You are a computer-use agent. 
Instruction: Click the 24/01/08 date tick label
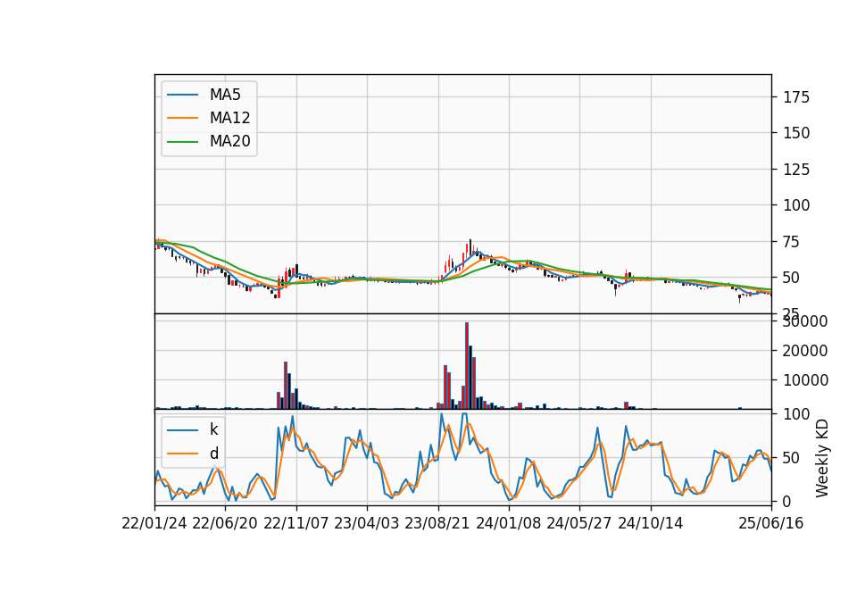pos(508,523)
